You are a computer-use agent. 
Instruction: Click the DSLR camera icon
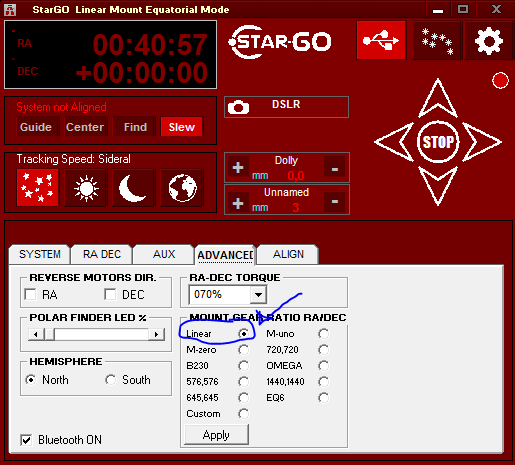tap(238, 107)
